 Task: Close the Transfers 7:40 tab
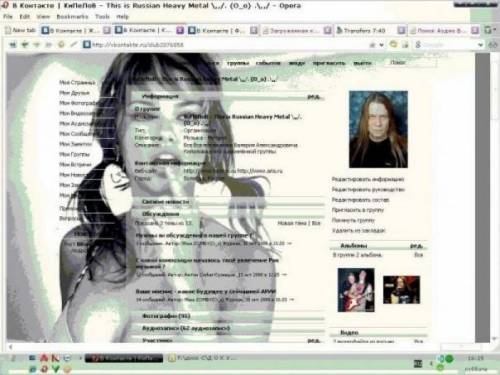(x=401, y=31)
